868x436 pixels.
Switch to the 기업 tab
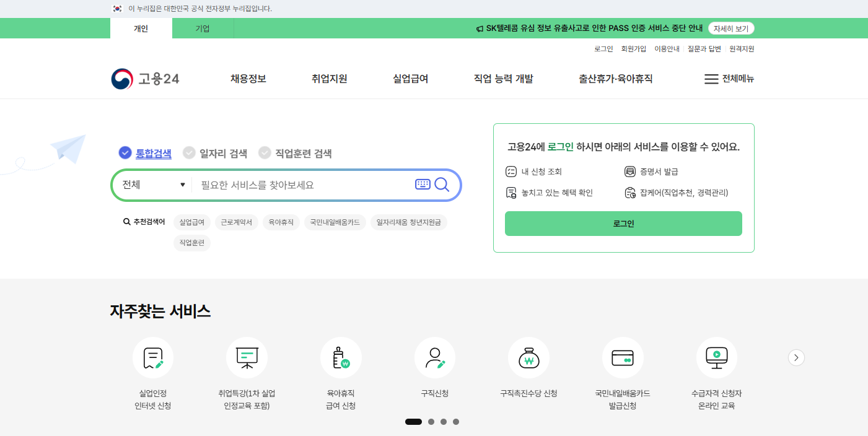pyautogui.click(x=203, y=28)
